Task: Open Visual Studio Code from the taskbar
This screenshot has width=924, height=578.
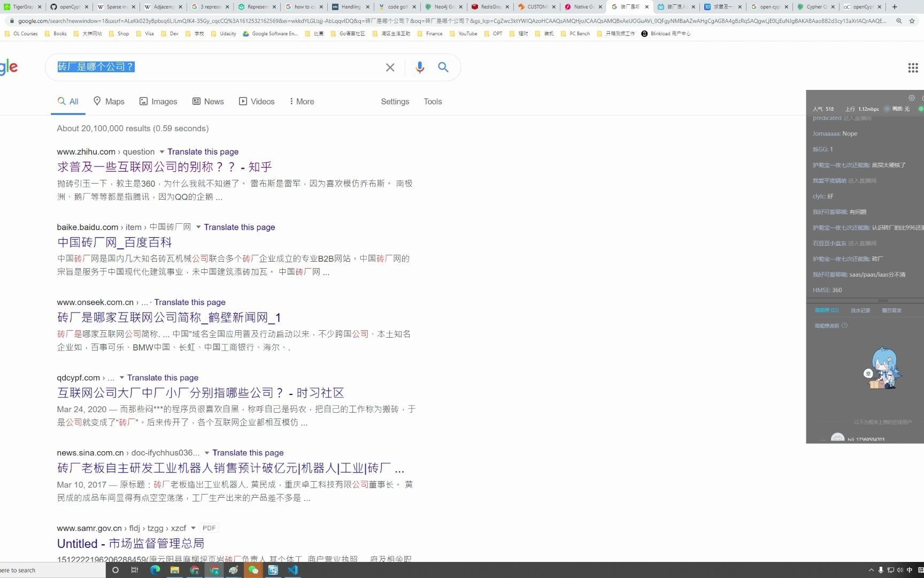Action: [292, 570]
